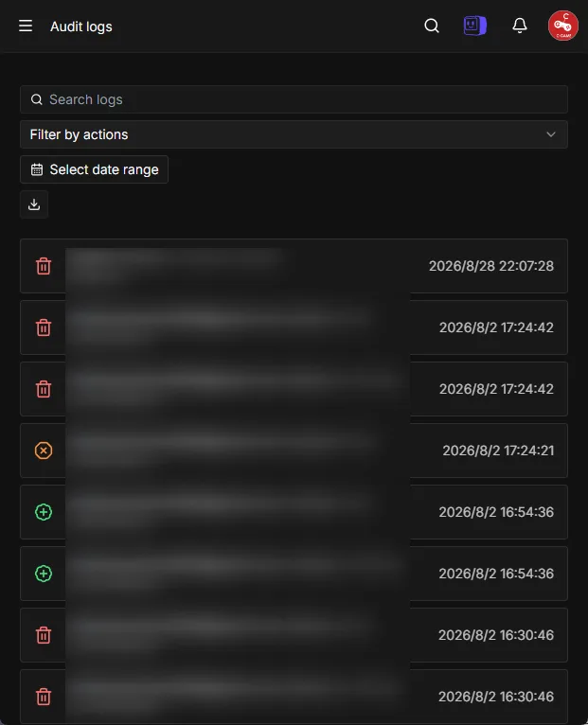Image resolution: width=588 pixels, height=725 pixels.
Task: Focus the Search logs input field
Action: 294,99
